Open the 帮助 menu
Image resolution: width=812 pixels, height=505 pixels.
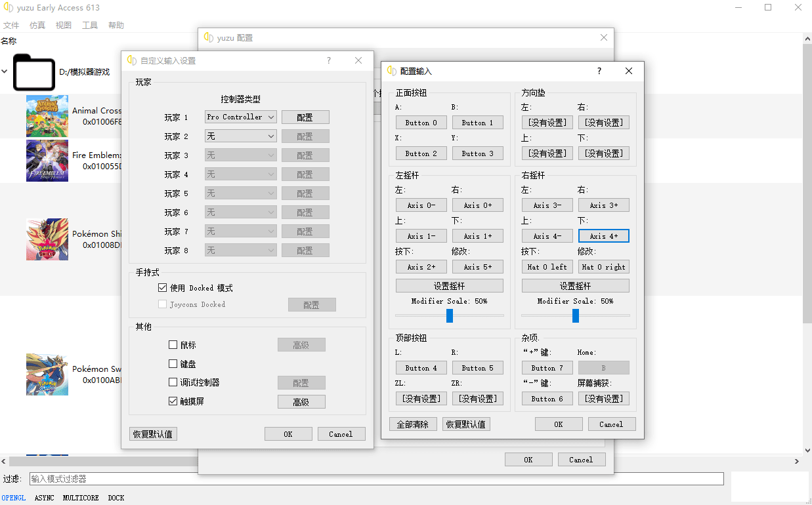click(x=116, y=25)
